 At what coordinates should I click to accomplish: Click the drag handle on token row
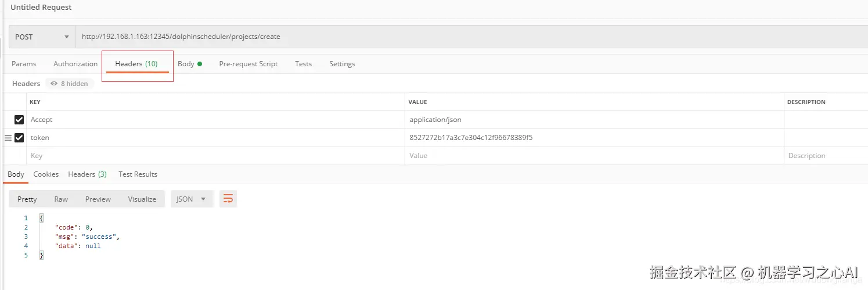8,138
